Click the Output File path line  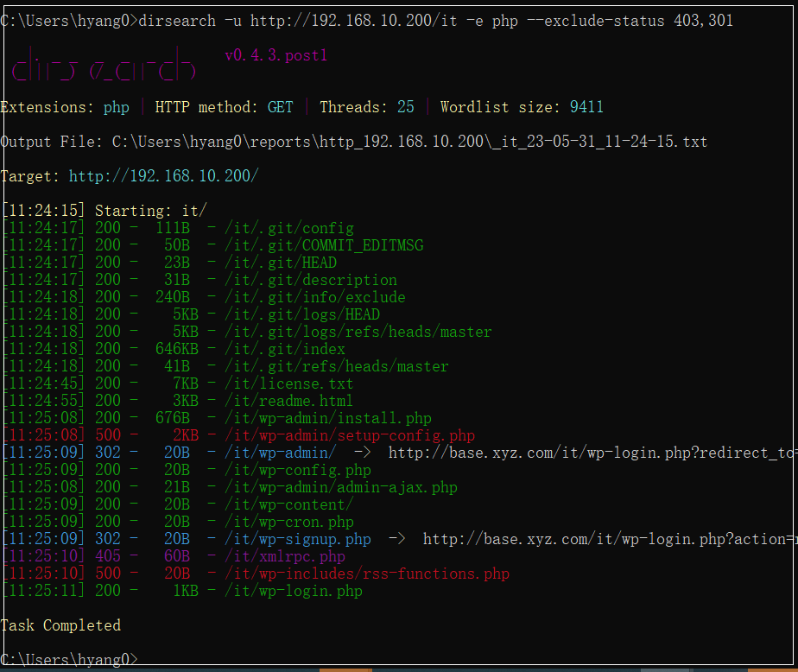(354, 141)
